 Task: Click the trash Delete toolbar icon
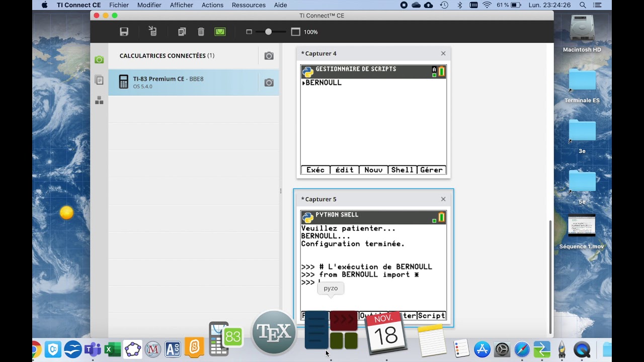click(x=201, y=32)
